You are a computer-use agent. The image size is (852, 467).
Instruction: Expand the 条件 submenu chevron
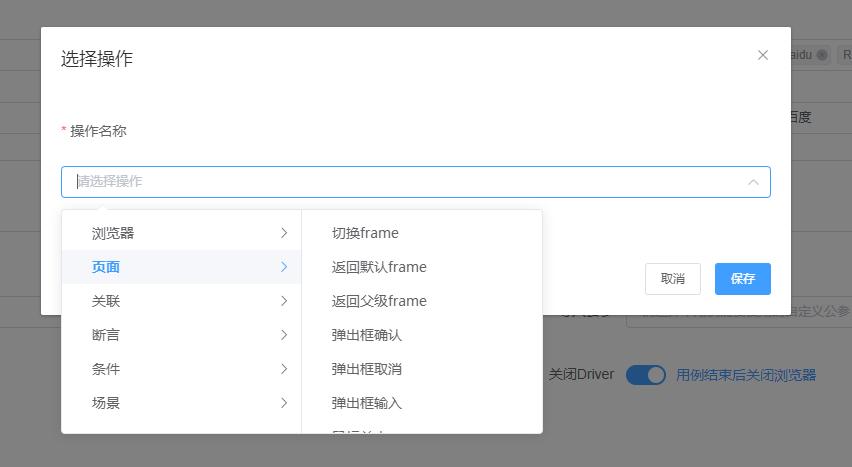(284, 369)
